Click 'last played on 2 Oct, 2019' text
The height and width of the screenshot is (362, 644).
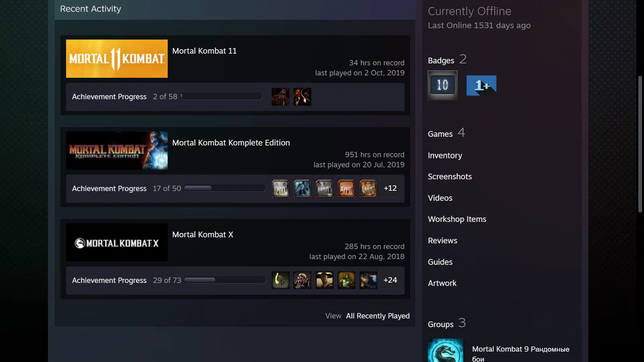360,73
